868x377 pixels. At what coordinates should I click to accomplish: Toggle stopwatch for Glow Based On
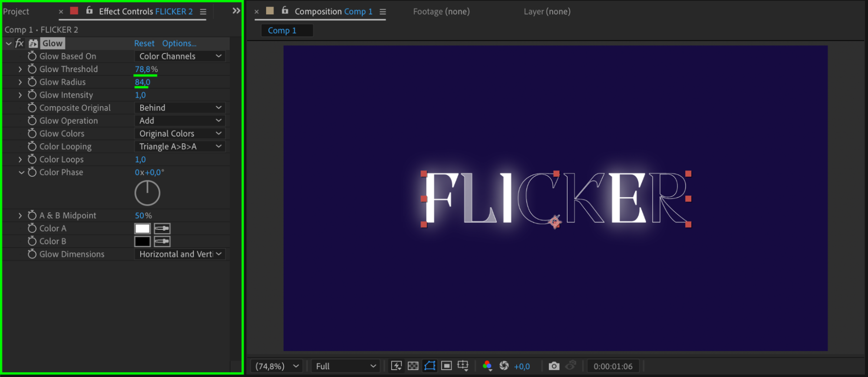pos(32,56)
